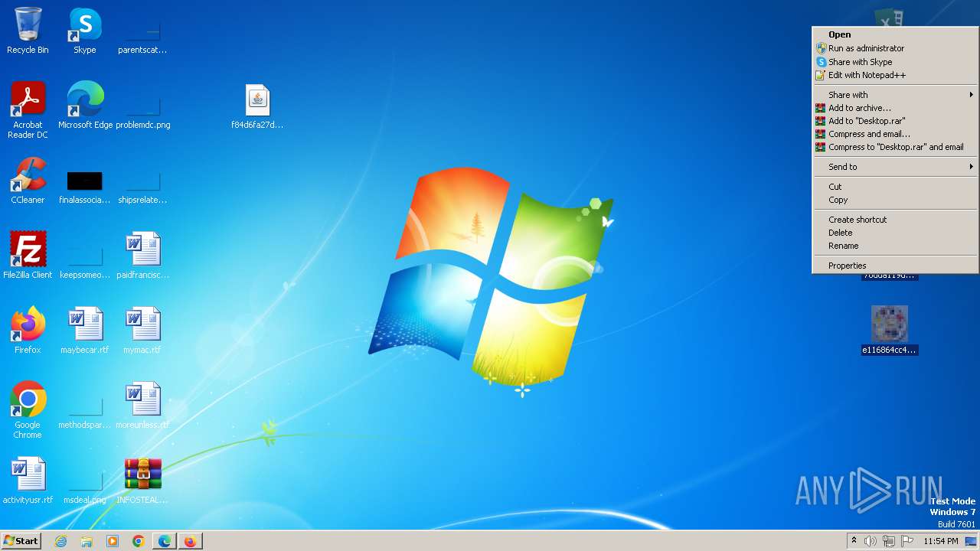This screenshot has width=980, height=551.
Task: Open the network tray icon
Action: 889,541
